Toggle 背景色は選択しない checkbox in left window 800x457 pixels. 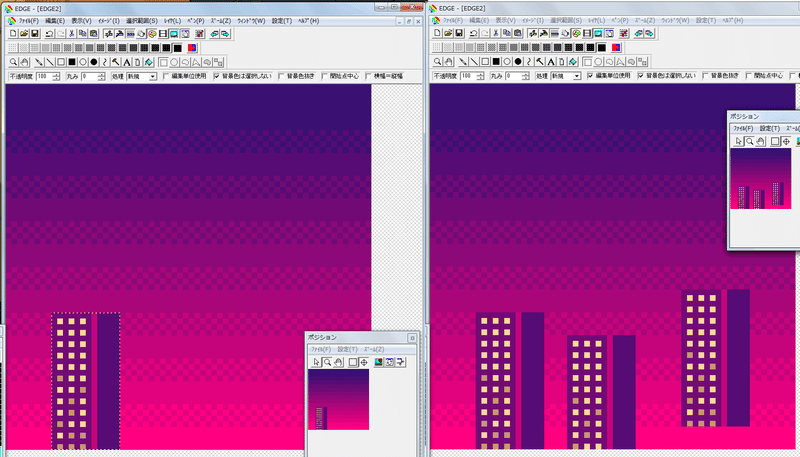pos(217,77)
